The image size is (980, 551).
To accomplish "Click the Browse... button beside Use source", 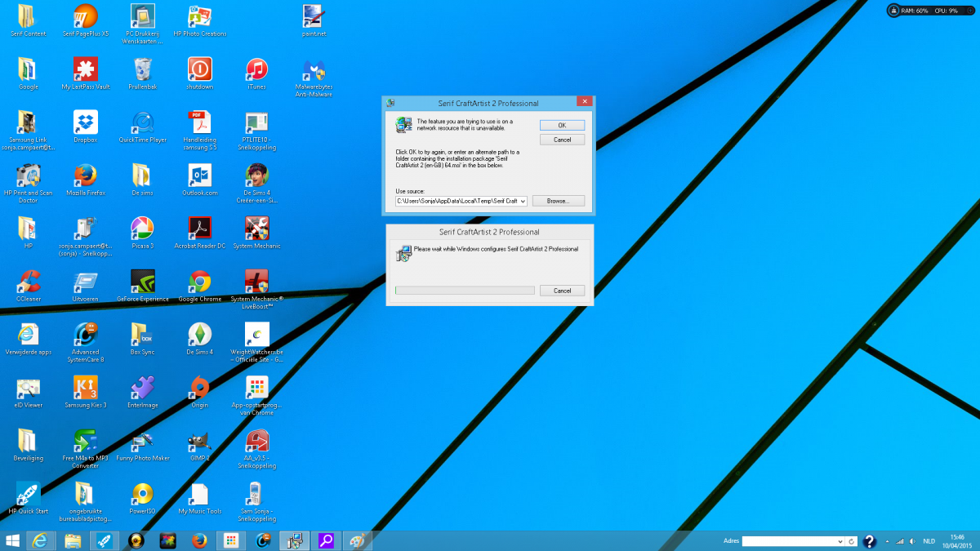I will coord(558,201).
